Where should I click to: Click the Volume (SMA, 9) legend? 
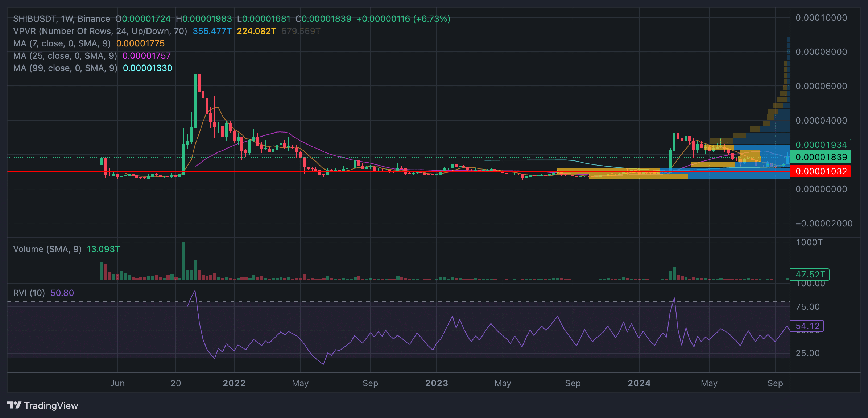[47, 249]
